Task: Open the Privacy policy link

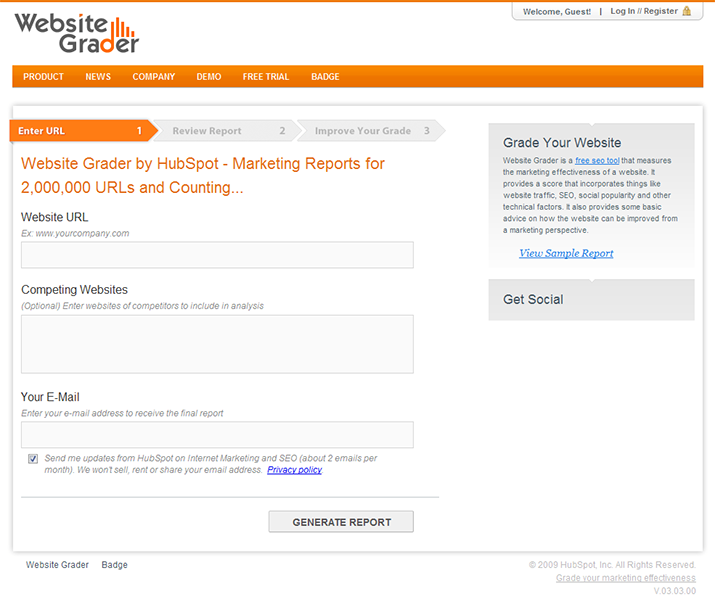Action: coord(295,470)
